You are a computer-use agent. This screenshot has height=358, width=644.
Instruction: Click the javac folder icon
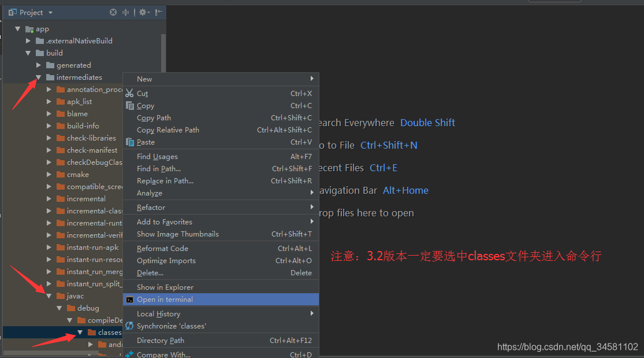61,296
